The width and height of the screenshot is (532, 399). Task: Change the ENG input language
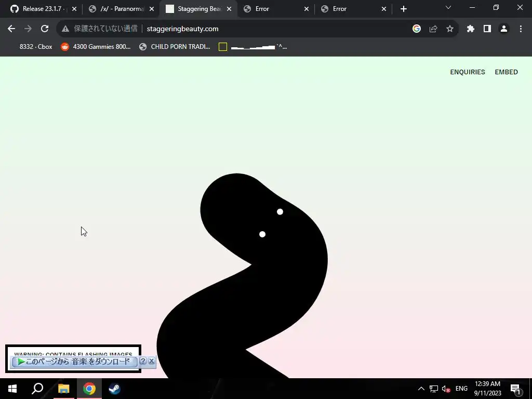(461, 389)
